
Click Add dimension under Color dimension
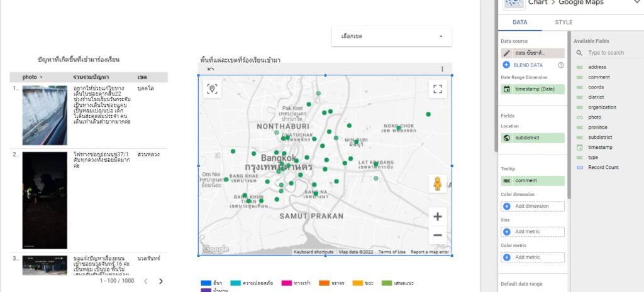point(532,207)
